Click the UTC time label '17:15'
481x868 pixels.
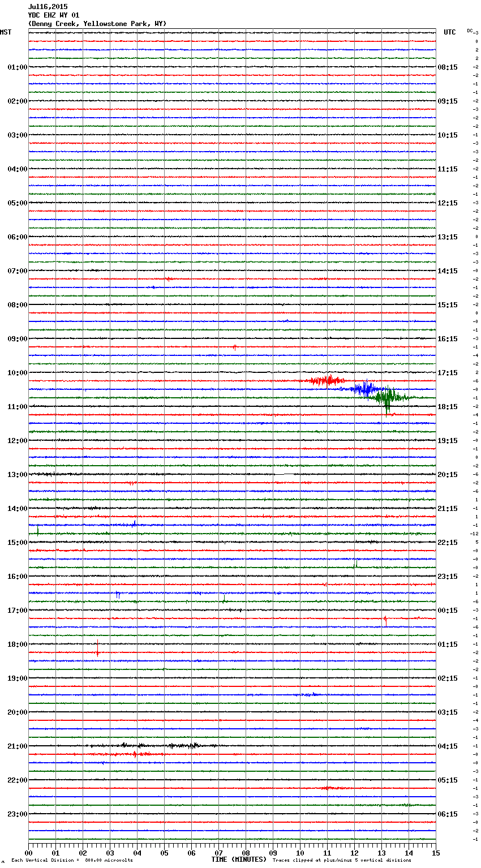[448, 373]
